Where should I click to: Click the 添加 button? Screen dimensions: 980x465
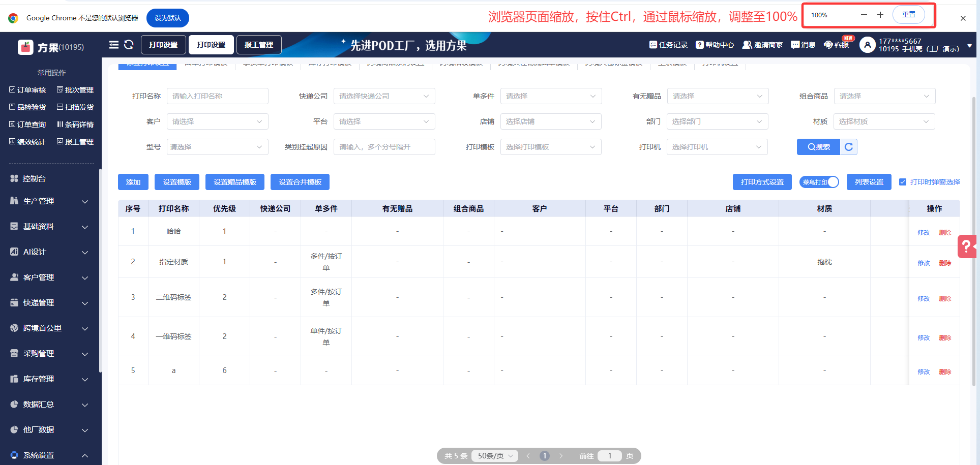pyautogui.click(x=133, y=182)
